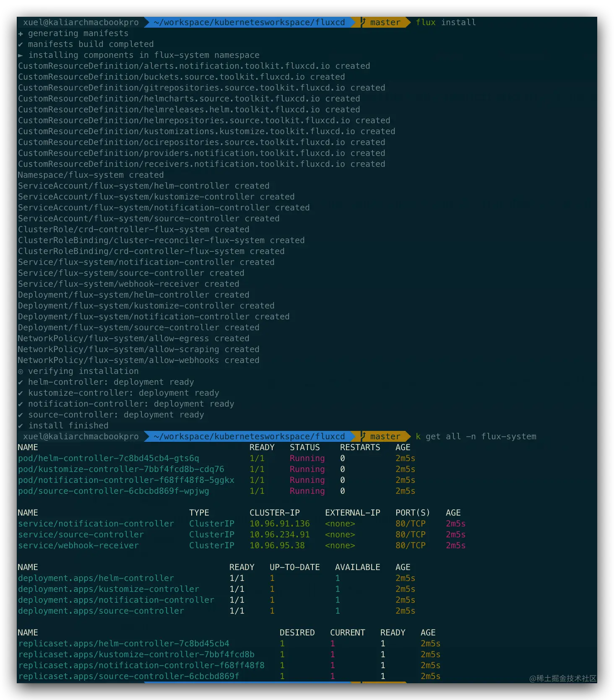Click the 'xuel@kaliarchmacbookpro' username in the top prompt
The height and width of the screenshot is (700, 614).
81,22
